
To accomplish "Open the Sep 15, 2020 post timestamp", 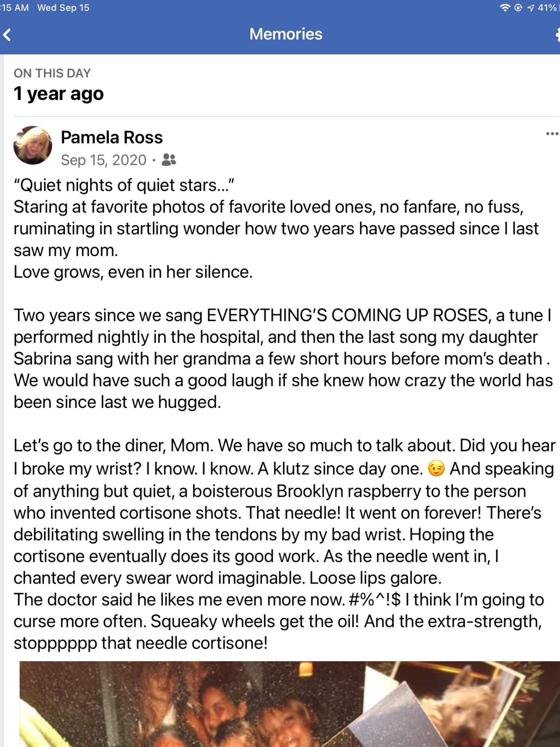I will 104,160.
